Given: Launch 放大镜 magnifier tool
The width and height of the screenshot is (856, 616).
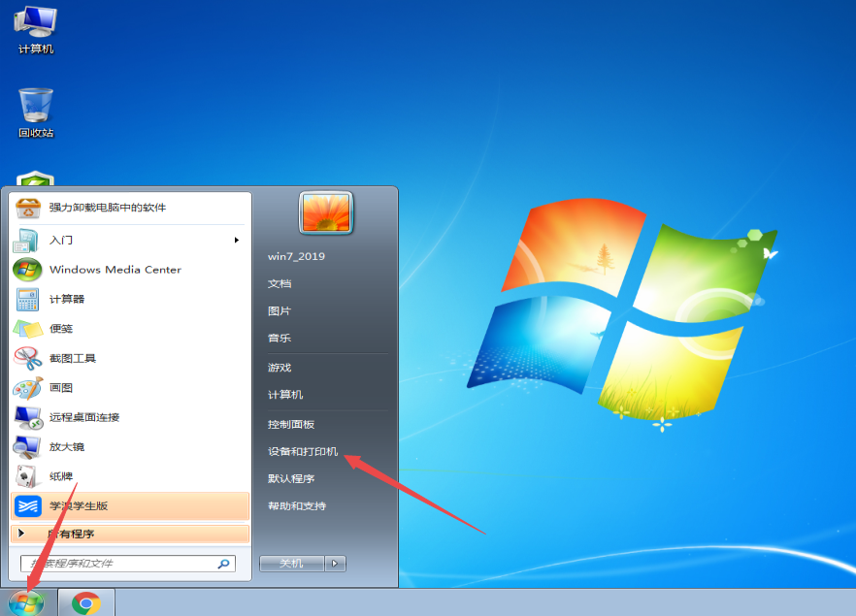Looking at the screenshot, I should click(x=67, y=446).
